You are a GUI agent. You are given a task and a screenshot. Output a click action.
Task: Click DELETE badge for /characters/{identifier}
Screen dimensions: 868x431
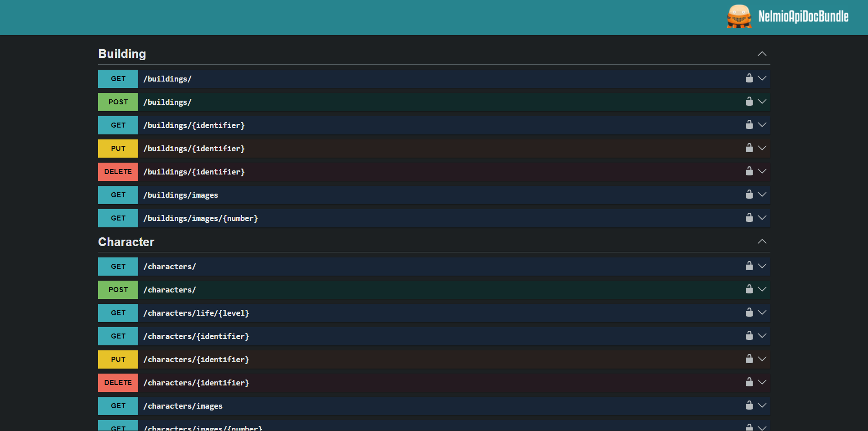(x=118, y=383)
